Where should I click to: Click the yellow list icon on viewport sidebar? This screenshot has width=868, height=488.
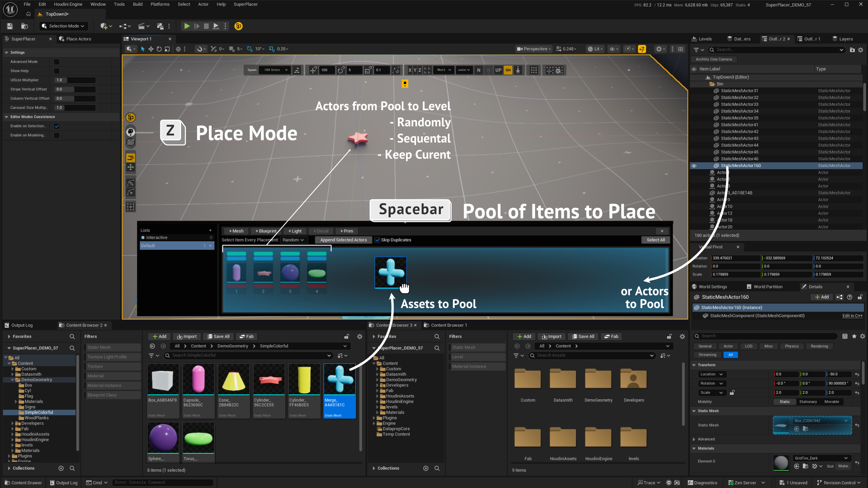(x=131, y=158)
